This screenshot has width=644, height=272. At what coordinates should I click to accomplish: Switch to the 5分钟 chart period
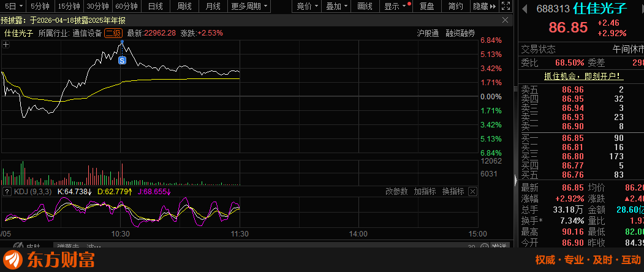click(x=40, y=6)
